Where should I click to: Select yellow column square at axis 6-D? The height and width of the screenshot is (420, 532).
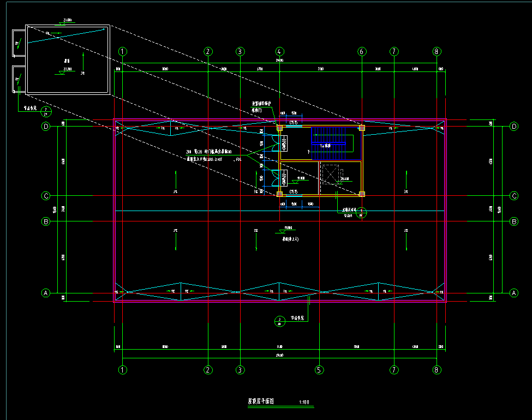[362, 128]
